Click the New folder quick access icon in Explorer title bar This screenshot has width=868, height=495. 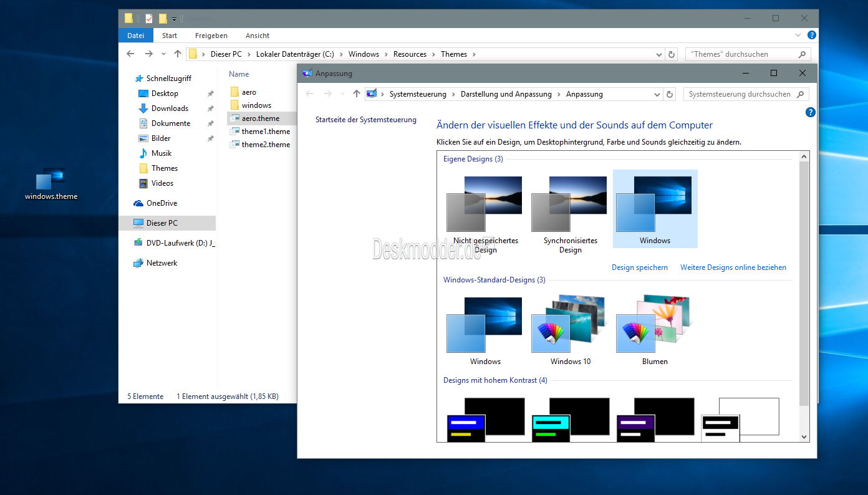click(x=163, y=18)
